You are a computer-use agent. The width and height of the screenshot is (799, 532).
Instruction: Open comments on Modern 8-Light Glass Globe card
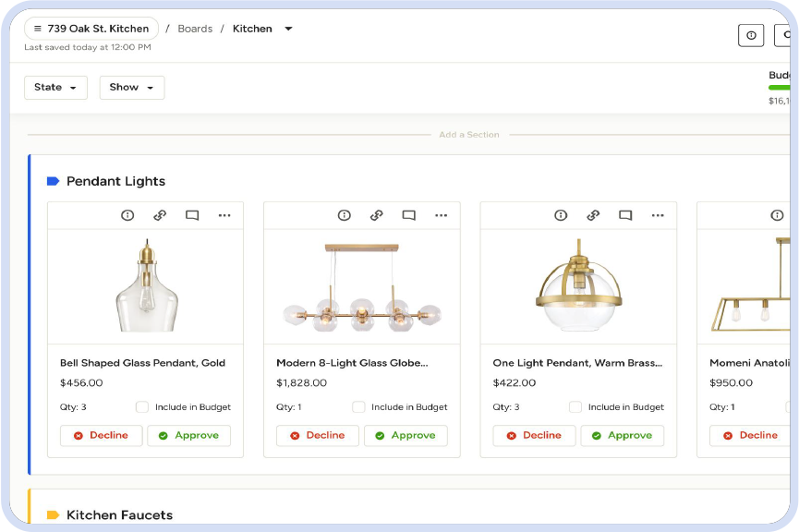(x=408, y=215)
